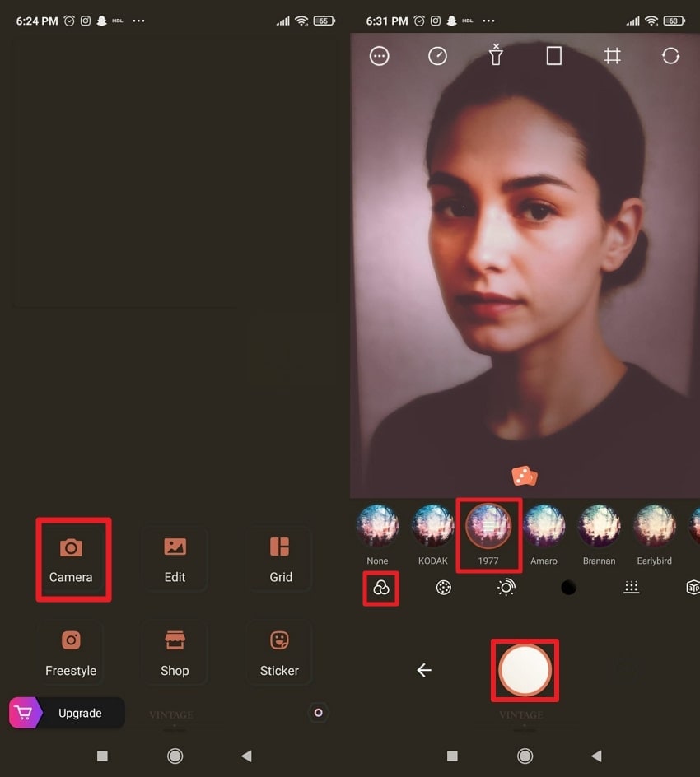The width and height of the screenshot is (700, 777).
Task: Open the camera timer icon
Action: (437, 56)
